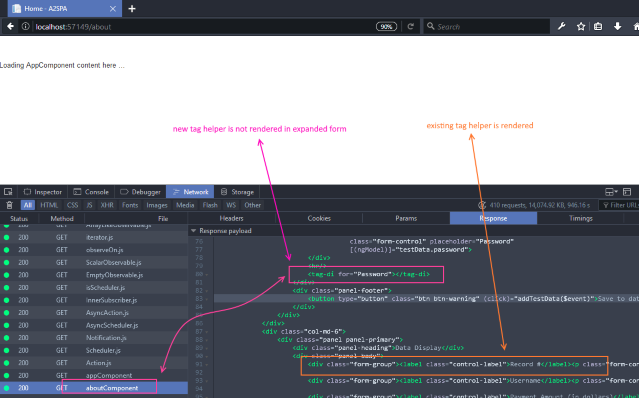Reload the page with the refresh icon

(x=411, y=26)
